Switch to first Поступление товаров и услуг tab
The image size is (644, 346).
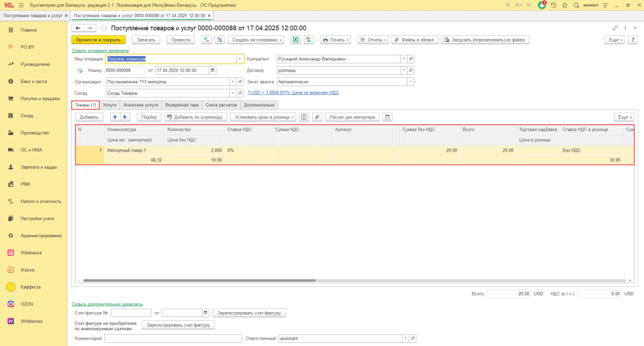(33, 16)
